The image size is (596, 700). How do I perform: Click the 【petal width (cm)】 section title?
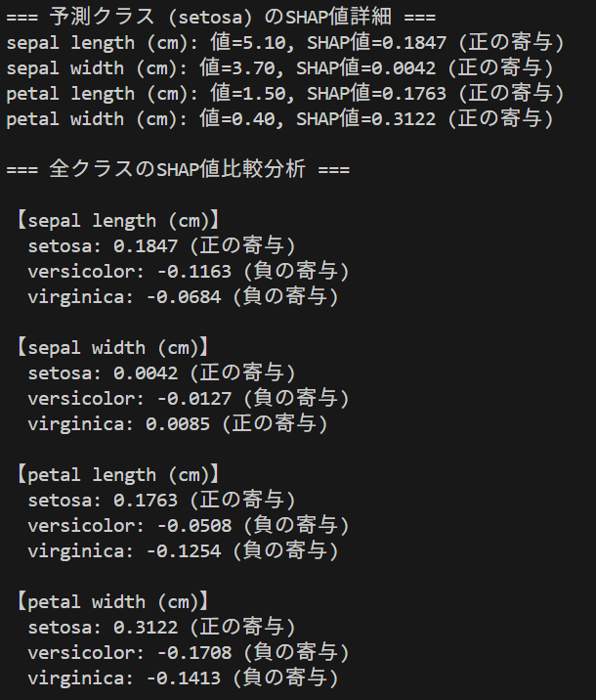coord(113,602)
